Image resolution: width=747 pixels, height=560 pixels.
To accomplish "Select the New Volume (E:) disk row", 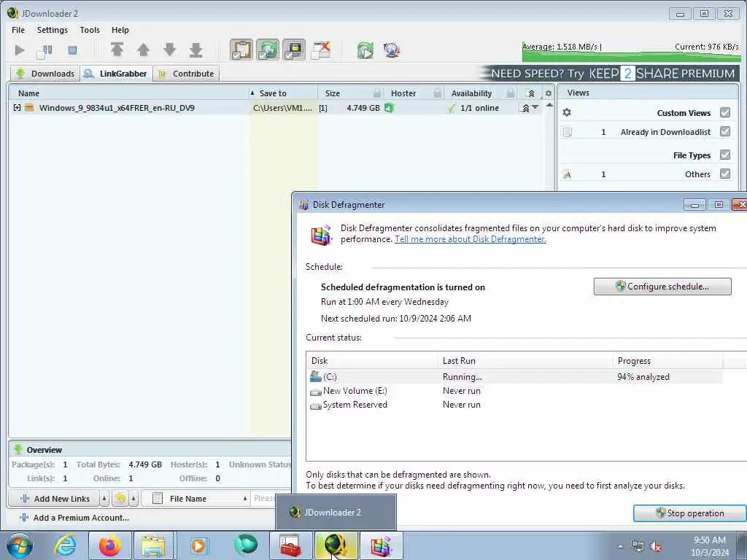I will click(516, 391).
